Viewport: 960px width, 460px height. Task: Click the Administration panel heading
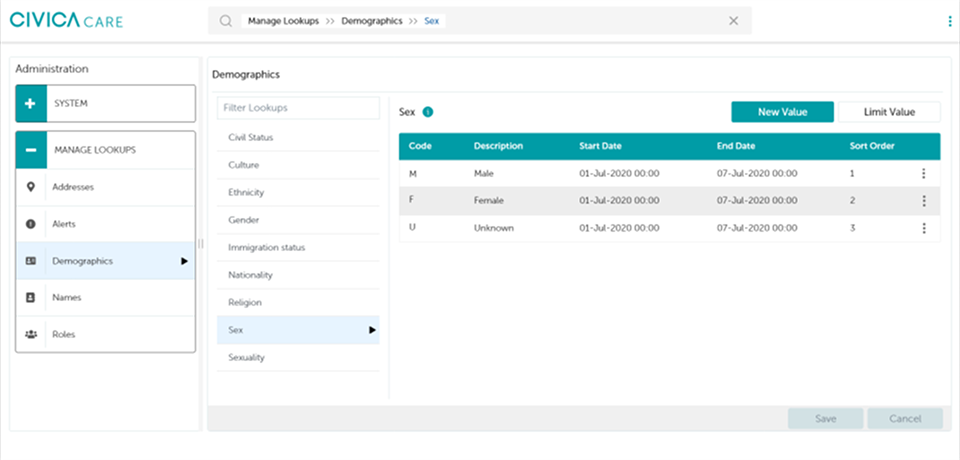[x=52, y=69]
